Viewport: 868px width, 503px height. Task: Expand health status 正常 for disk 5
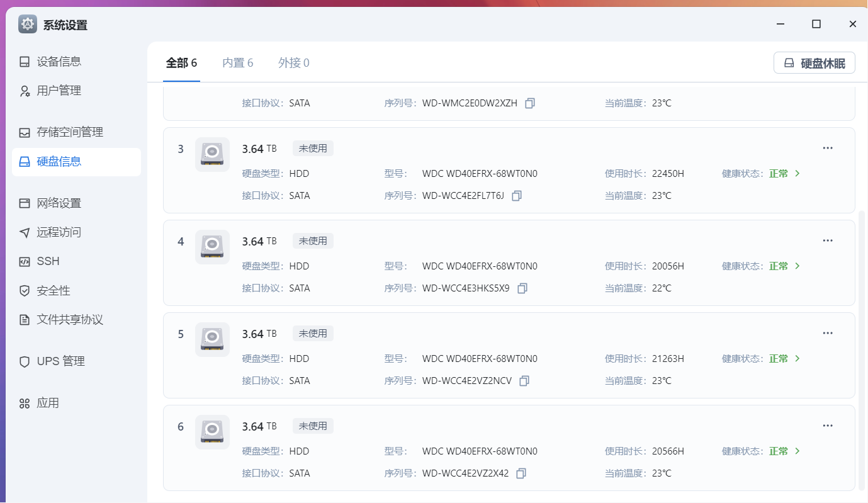[785, 359]
